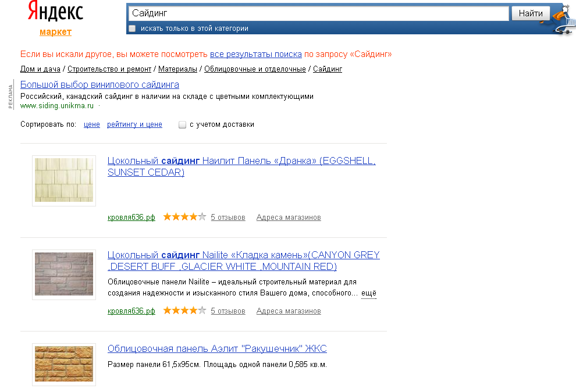Viewport: 576px width, 392px height.
Task: Open 'Адреса магазинов' for the Дранка item
Action: click(x=289, y=218)
